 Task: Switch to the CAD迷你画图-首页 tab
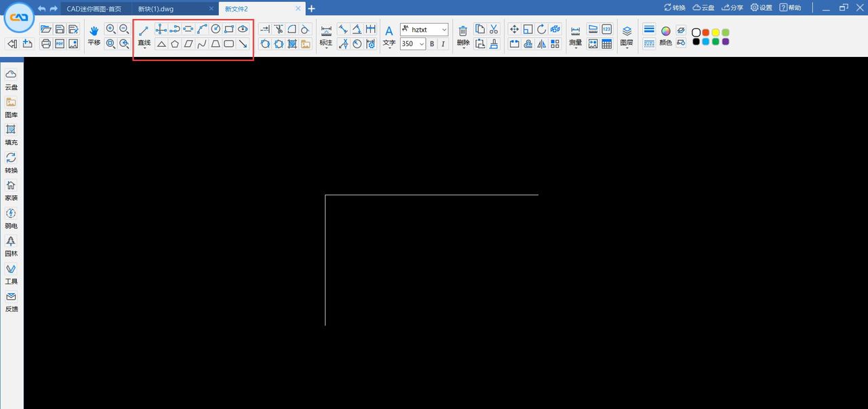click(x=94, y=8)
